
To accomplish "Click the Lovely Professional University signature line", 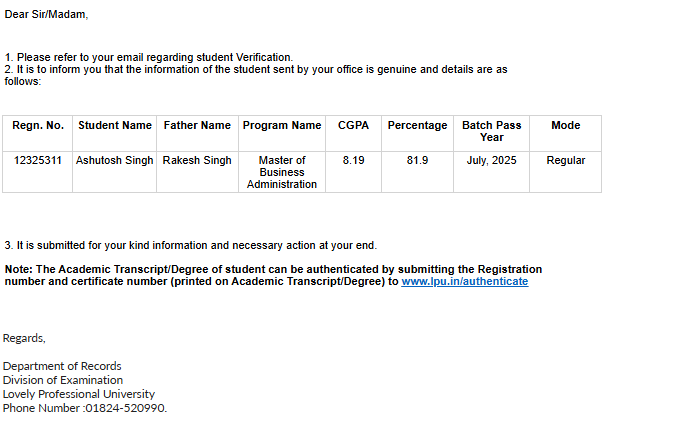I will click(x=78, y=394).
